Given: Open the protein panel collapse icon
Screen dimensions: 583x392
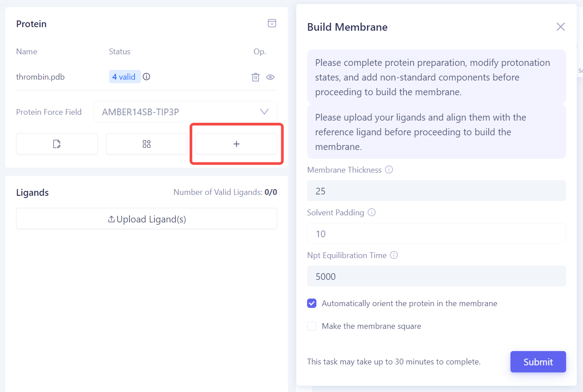Looking at the screenshot, I should (271, 23).
